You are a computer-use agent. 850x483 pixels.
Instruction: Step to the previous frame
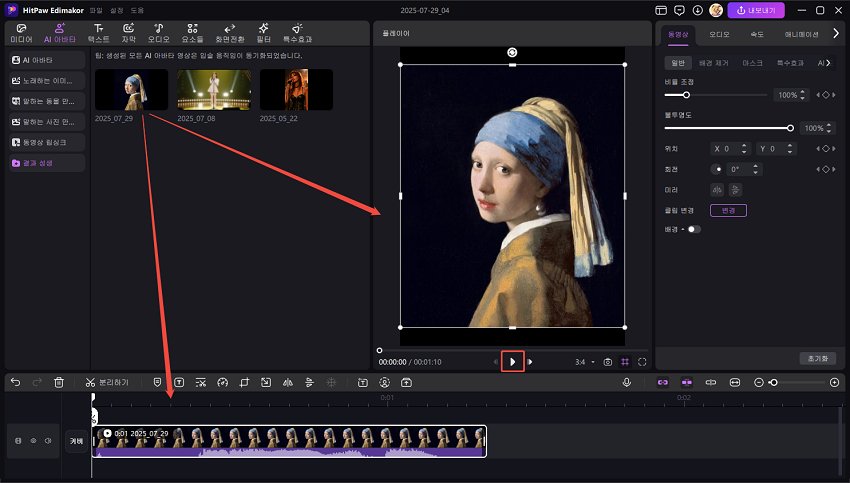coord(495,362)
